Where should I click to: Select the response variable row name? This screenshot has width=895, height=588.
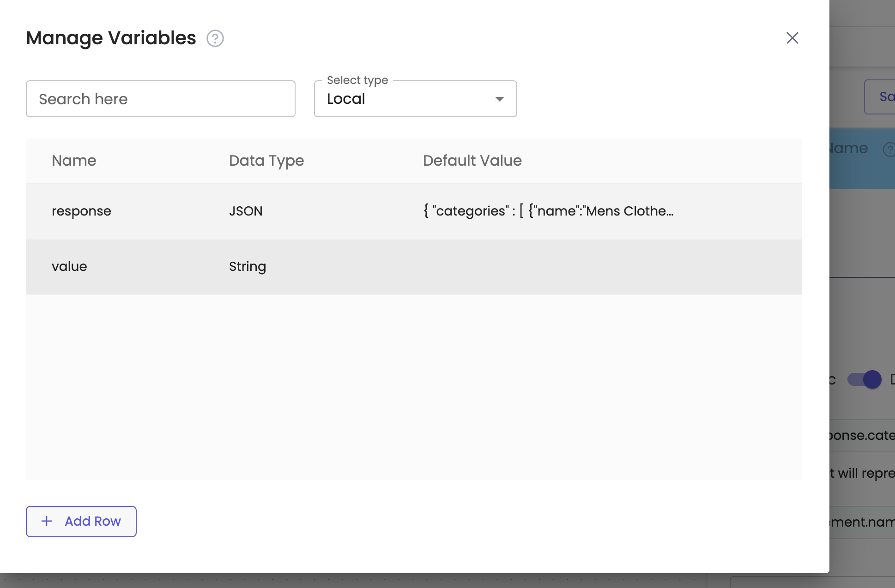pos(81,211)
